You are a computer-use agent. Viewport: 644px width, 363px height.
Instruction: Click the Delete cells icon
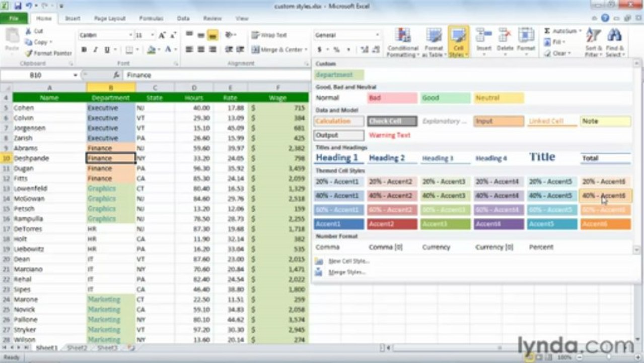point(505,36)
